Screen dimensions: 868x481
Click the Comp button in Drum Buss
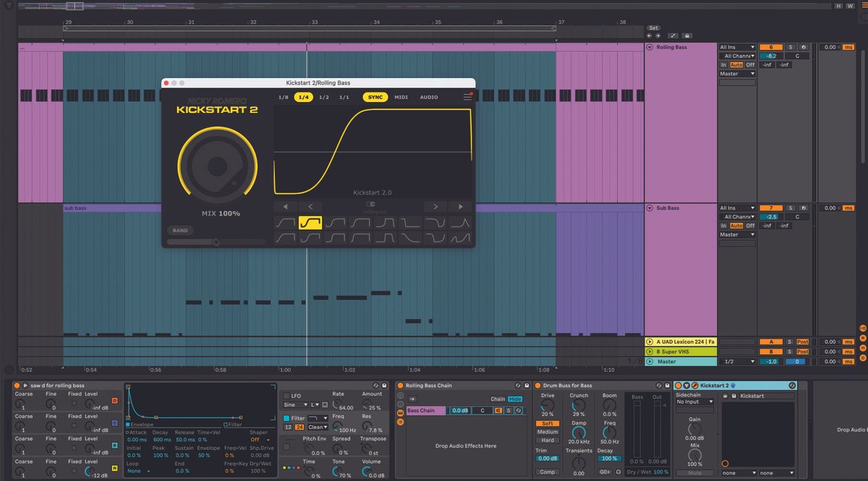548,472
